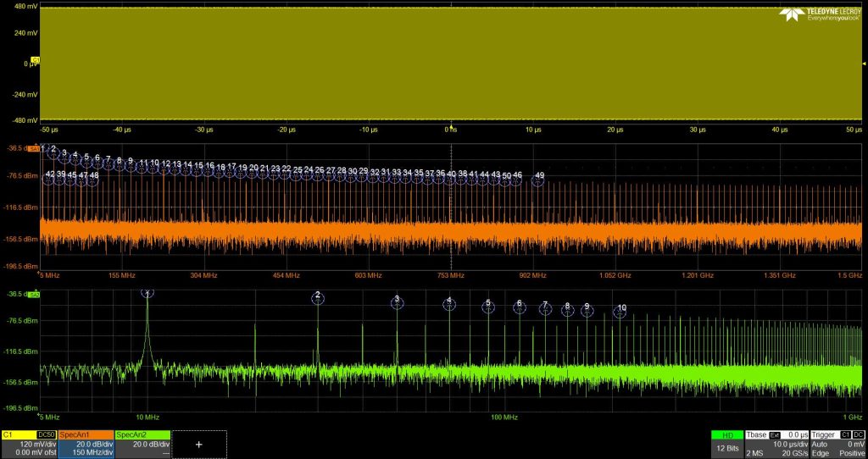Screen dimensions: 868x459
Task: Click the plus box to add a trace
Action: tap(199, 444)
